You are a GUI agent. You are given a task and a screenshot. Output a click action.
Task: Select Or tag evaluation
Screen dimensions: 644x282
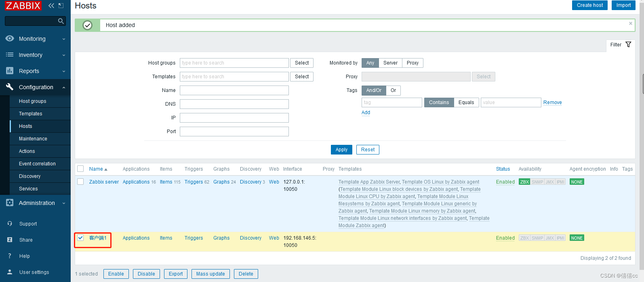[x=393, y=90]
